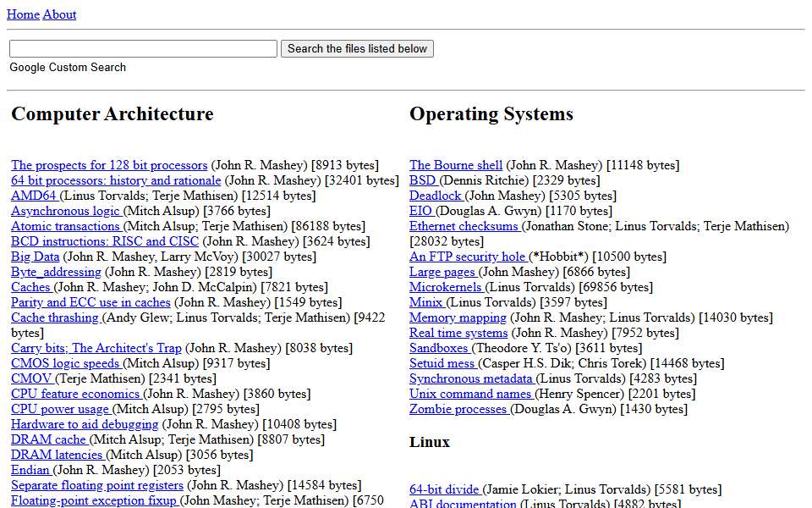Open the EIO link
Image resolution: width=812 pixels, height=508 pixels.
tap(423, 211)
